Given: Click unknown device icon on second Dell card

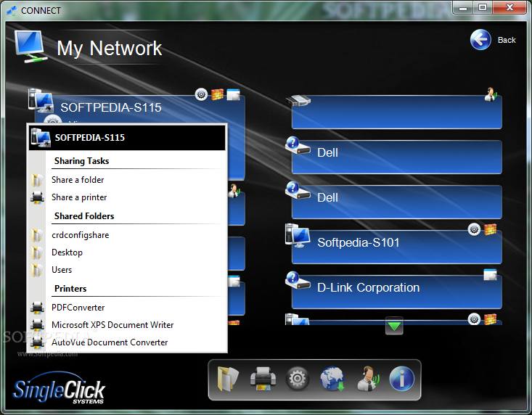Looking at the screenshot, I should pos(298,191).
